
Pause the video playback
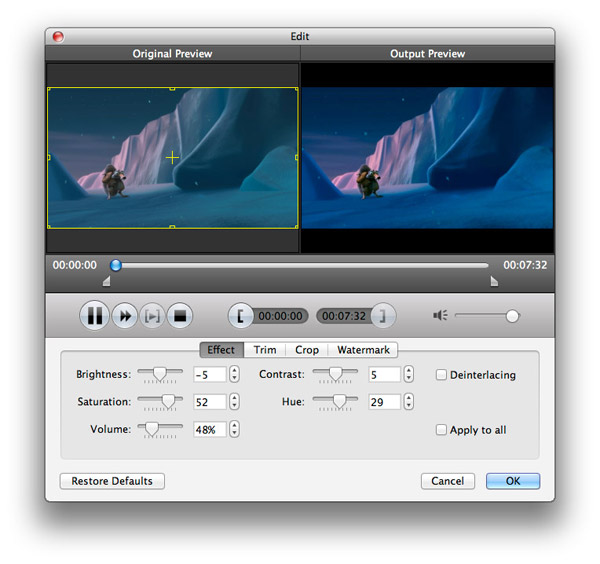95,316
